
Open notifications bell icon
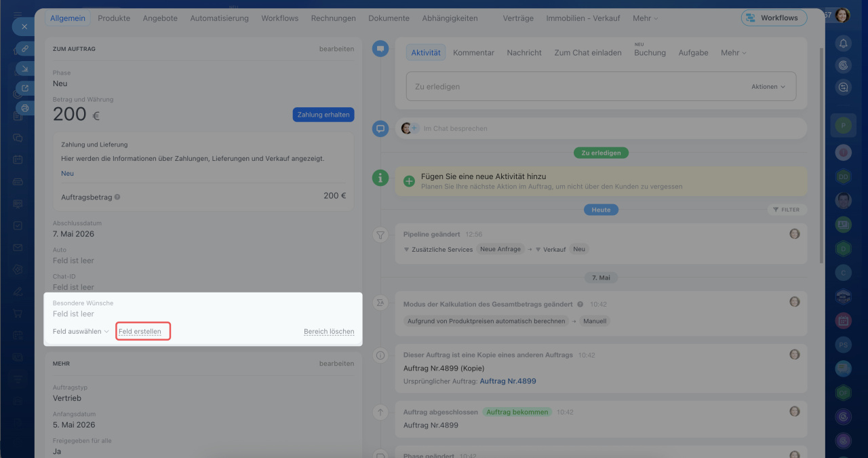(x=843, y=43)
